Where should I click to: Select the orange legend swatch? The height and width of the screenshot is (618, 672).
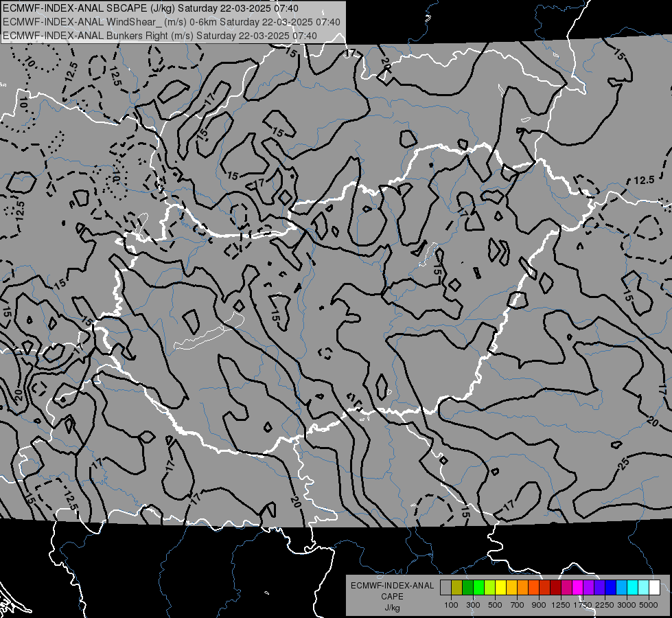523,588
